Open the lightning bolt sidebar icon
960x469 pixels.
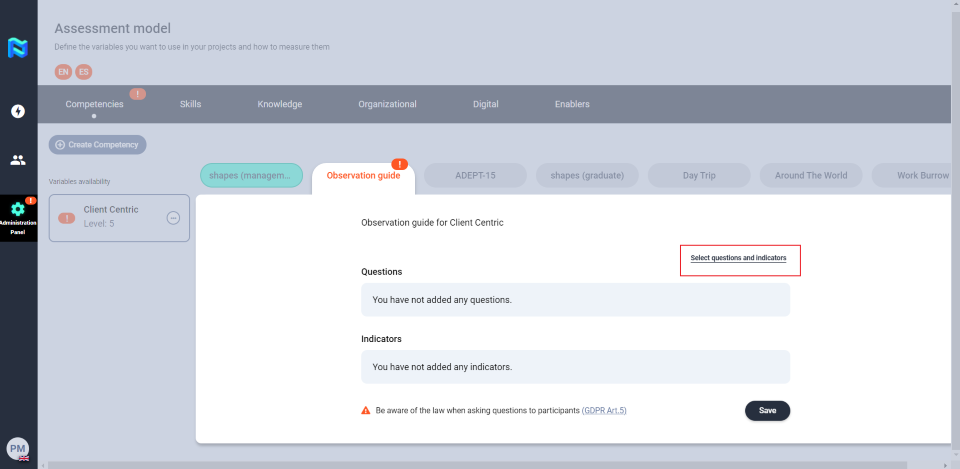(18, 111)
